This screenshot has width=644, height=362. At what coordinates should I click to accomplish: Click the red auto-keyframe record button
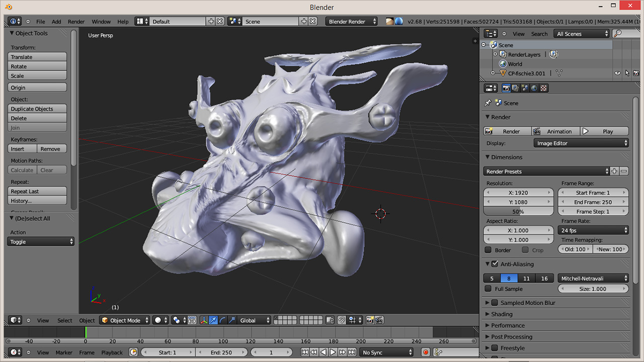point(426,352)
